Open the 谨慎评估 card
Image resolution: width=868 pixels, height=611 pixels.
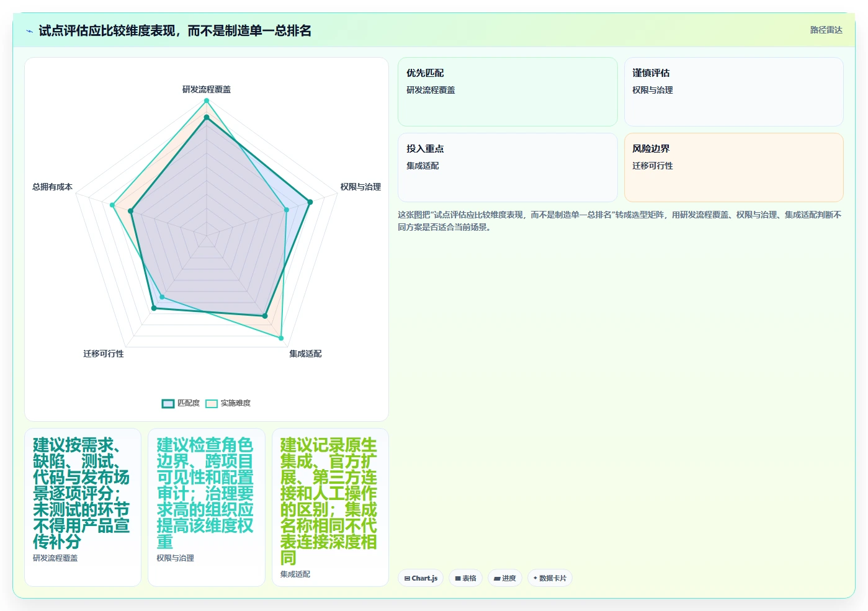tap(733, 92)
